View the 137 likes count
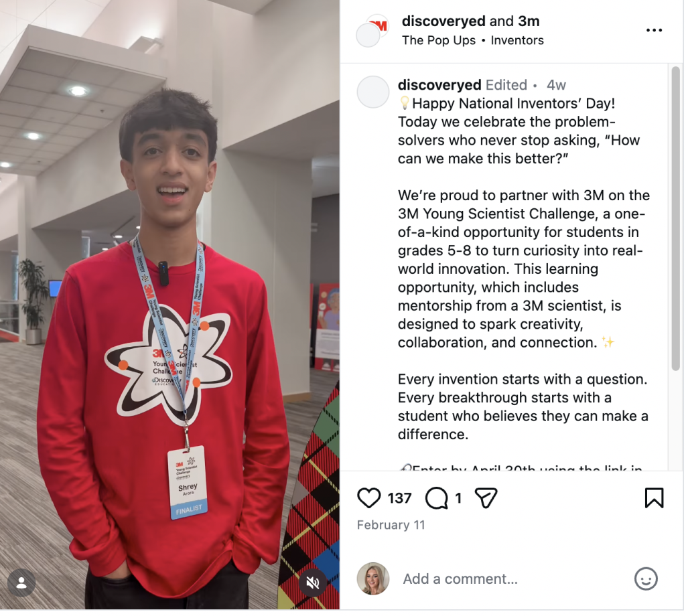 [399, 498]
